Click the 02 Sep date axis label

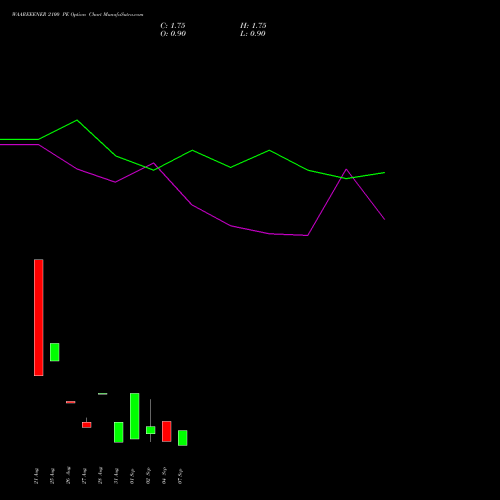tap(148, 476)
